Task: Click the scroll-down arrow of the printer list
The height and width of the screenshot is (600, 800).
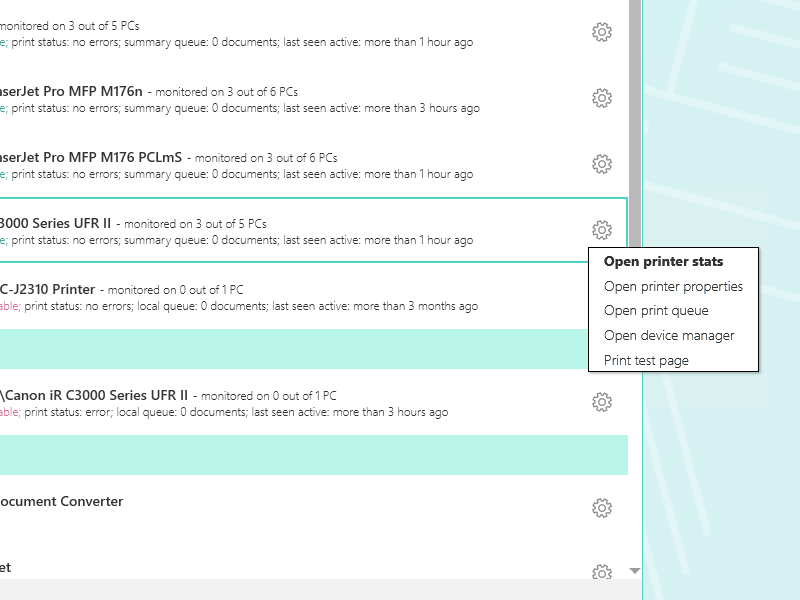Action: pos(634,571)
